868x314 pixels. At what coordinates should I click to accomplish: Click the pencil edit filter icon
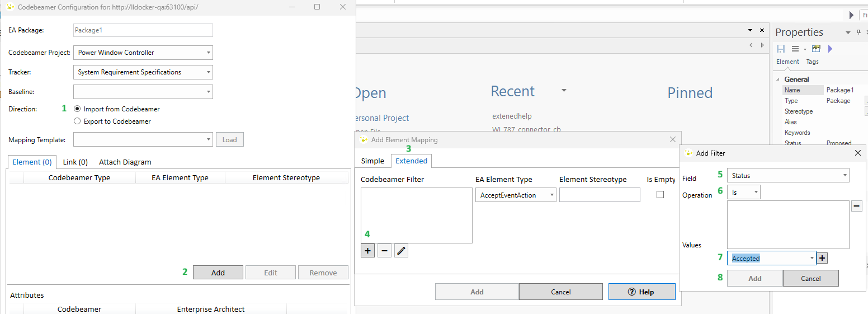point(401,251)
